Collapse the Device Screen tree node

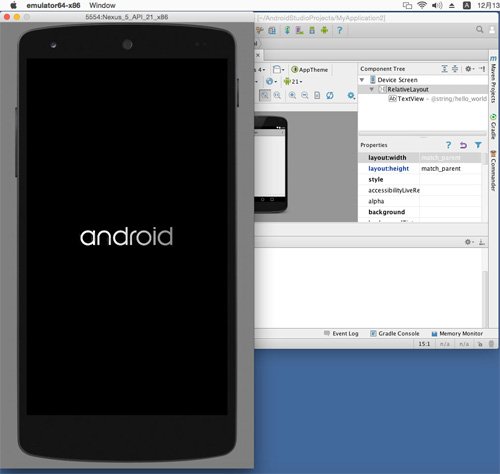point(362,80)
